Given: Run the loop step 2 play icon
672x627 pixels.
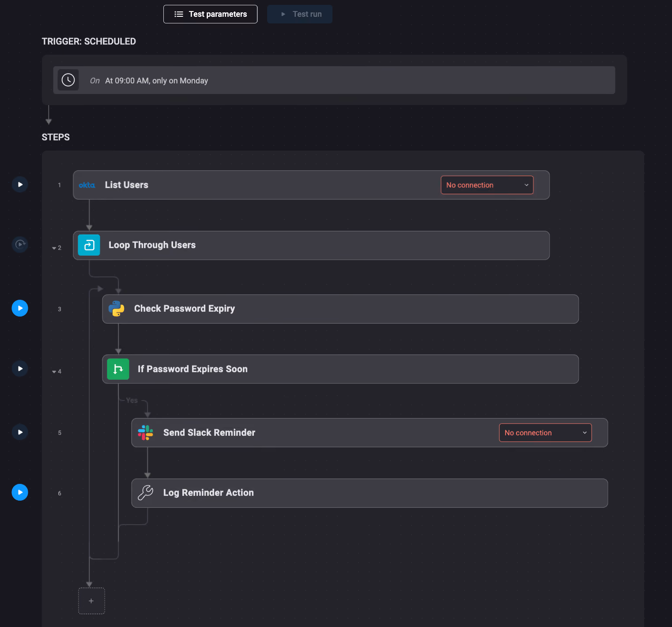Looking at the screenshot, I should coord(20,244).
